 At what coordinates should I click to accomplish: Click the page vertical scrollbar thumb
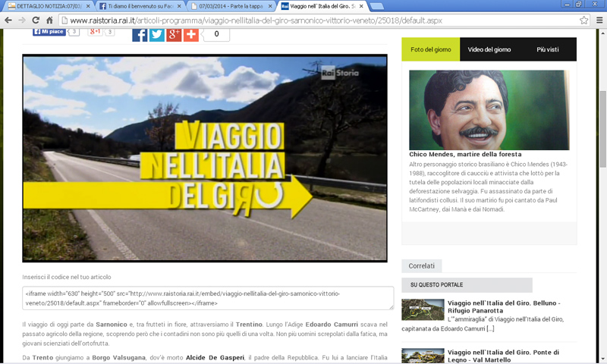(602, 129)
